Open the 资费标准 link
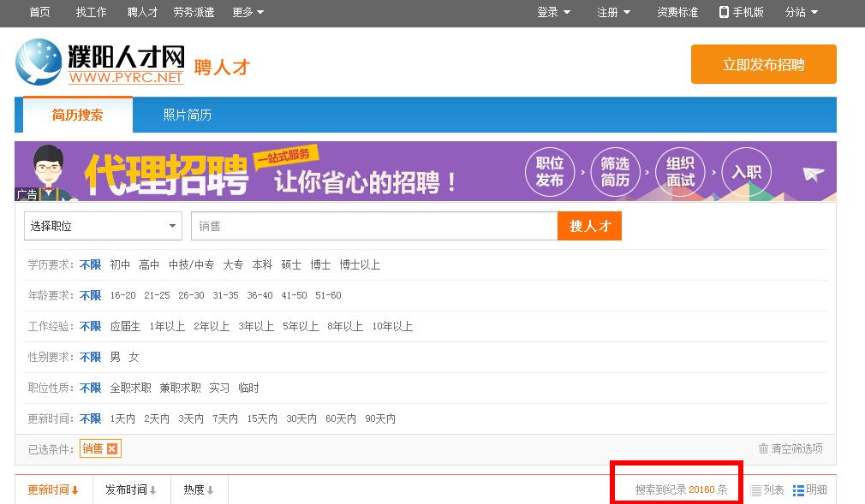 (677, 12)
